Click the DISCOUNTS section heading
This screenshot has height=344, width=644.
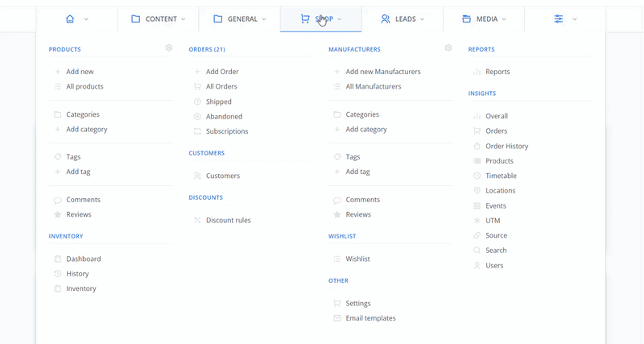coord(206,197)
